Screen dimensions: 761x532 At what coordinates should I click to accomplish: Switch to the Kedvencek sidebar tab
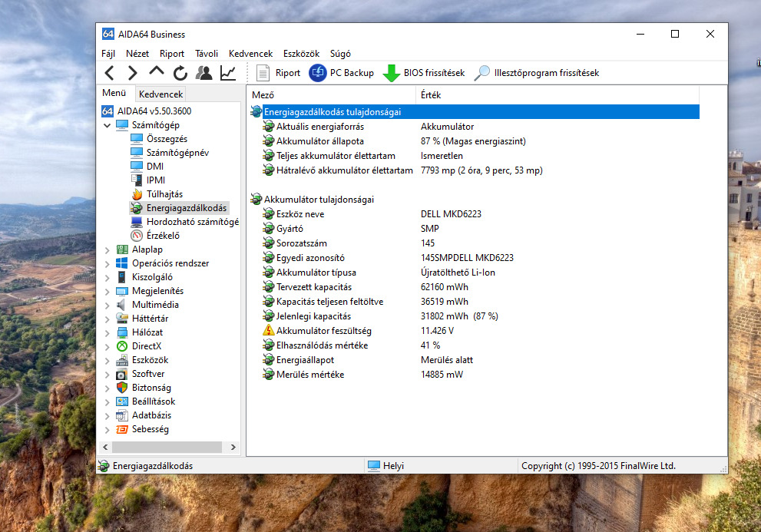[160, 94]
